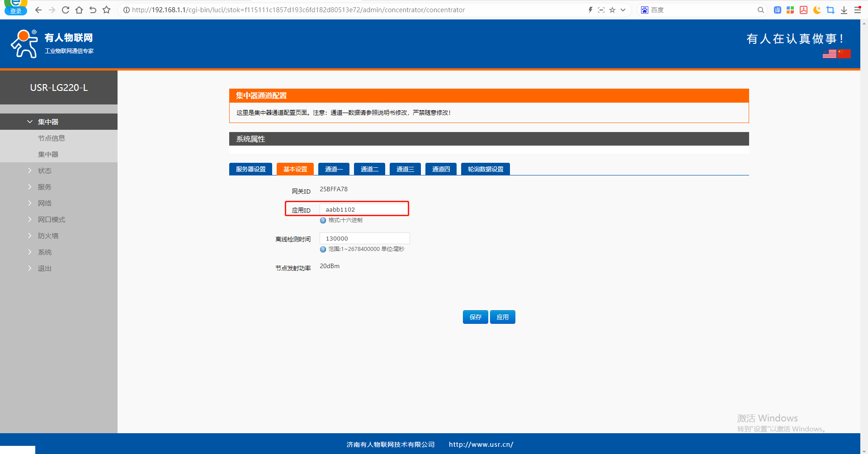The height and width of the screenshot is (454, 868).
Task: Open the http://www.usr.cn/ footer link
Action: coord(481,445)
